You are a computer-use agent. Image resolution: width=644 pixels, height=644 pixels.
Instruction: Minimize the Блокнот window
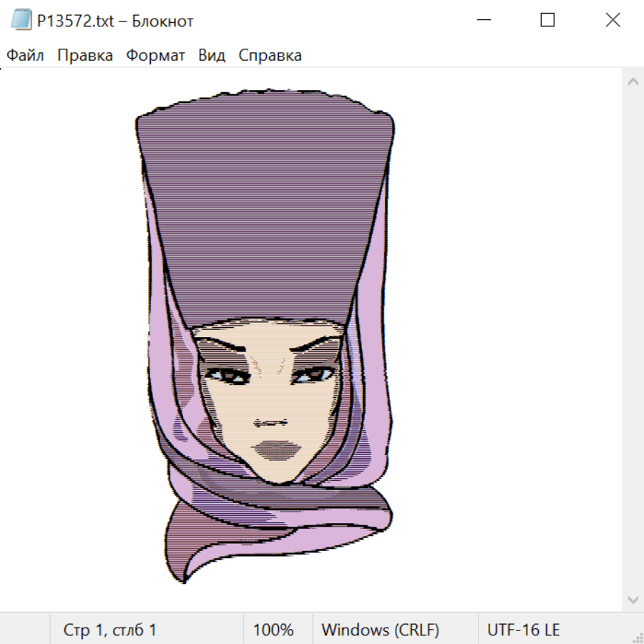pos(482,21)
